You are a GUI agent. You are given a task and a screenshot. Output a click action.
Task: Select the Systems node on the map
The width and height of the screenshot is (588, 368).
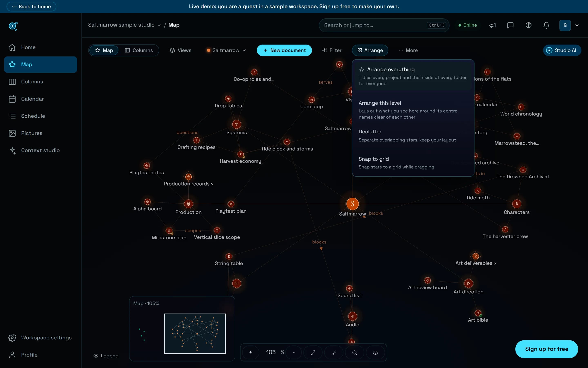(x=236, y=124)
